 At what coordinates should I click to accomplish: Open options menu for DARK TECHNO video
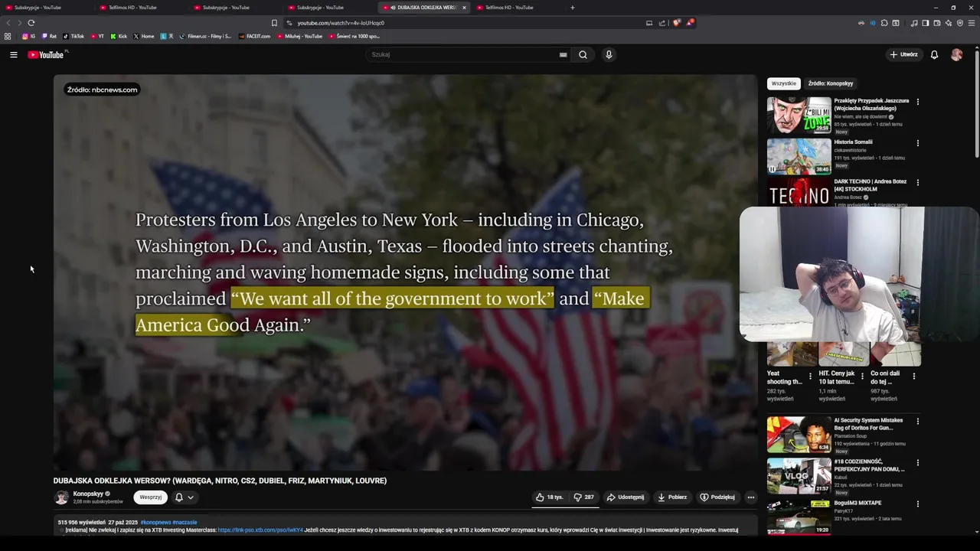pos(917,183)
